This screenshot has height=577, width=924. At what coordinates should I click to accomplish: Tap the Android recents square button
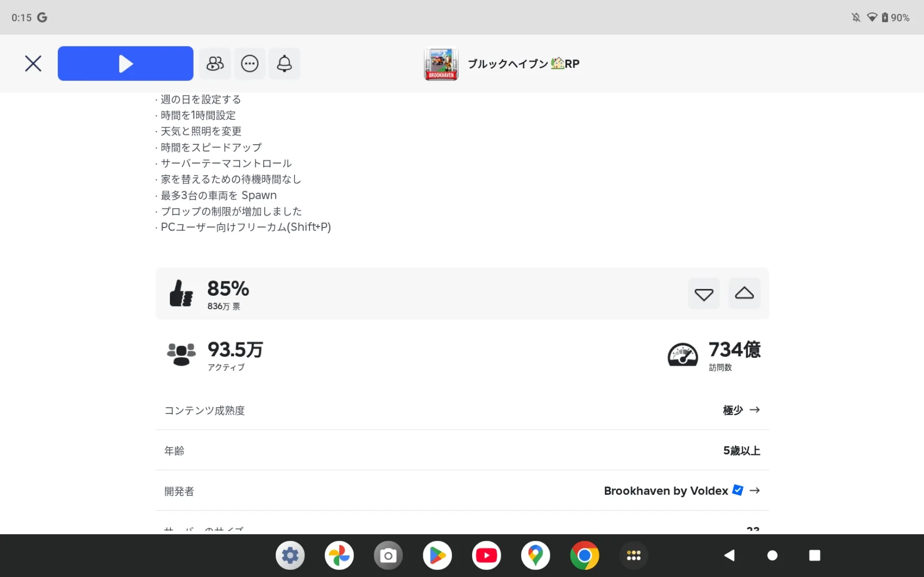tap(815, 556)
